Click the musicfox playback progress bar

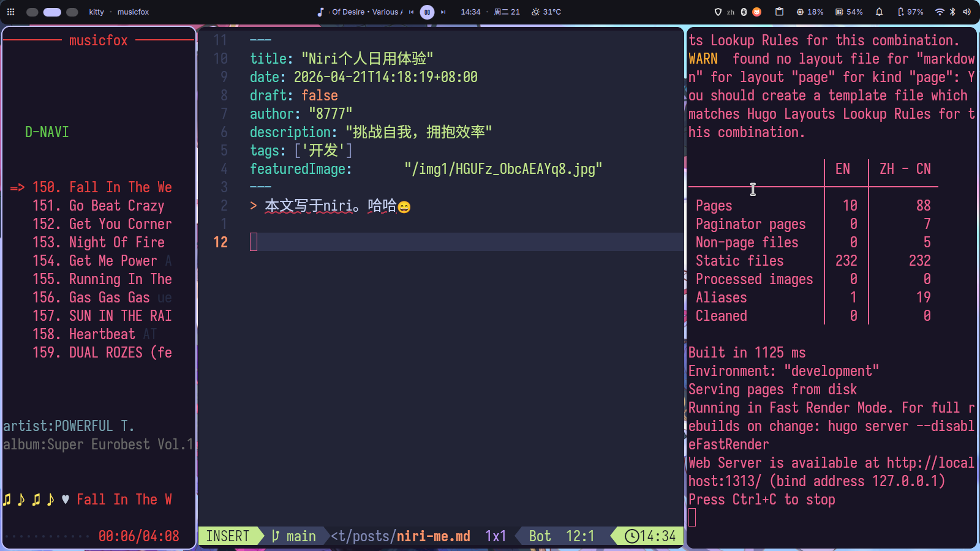[46, 536]
